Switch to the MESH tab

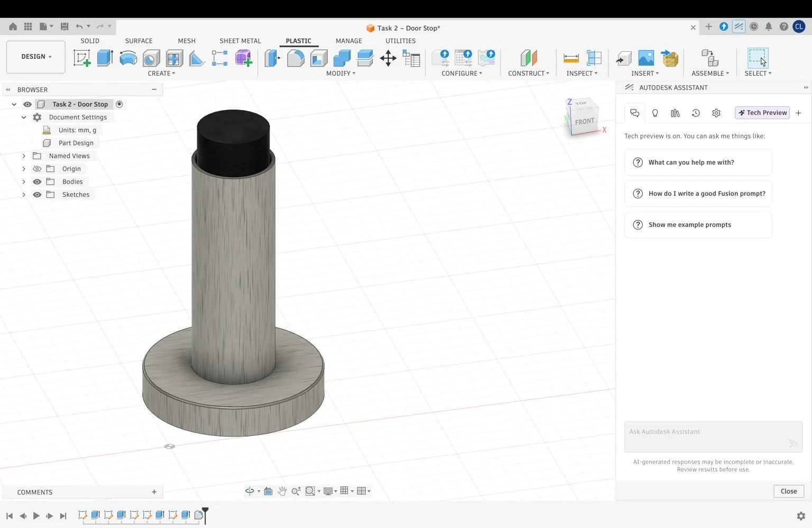tap(187, 41)
